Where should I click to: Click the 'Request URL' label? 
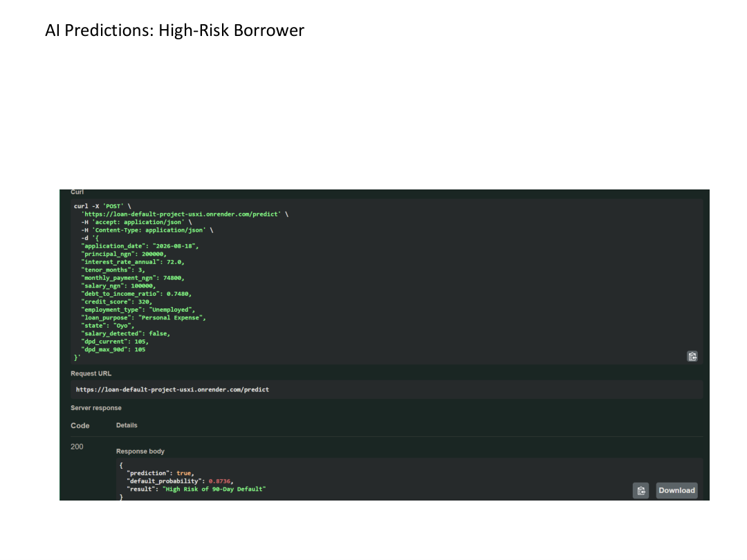point(91,373)
